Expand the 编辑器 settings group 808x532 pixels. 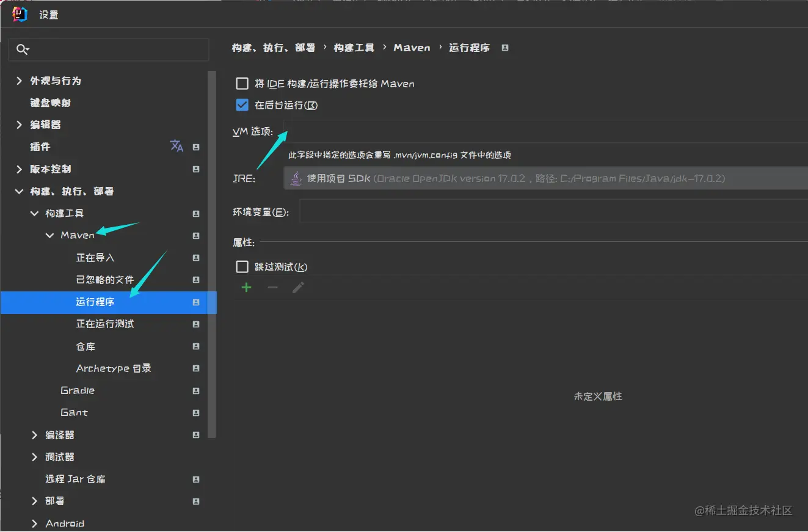20,125
